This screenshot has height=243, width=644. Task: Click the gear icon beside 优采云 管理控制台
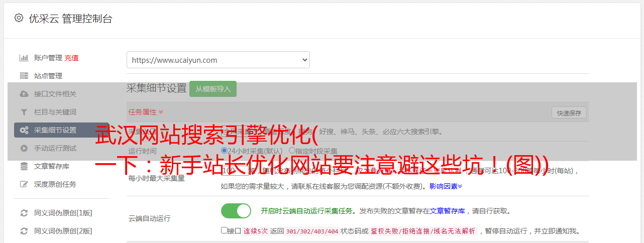click(19, 18)
